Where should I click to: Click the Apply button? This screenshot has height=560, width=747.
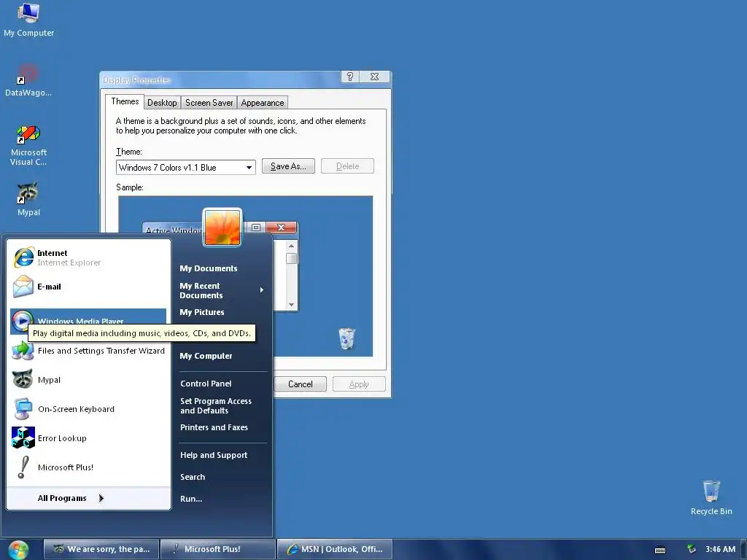(x=359, y=384)
